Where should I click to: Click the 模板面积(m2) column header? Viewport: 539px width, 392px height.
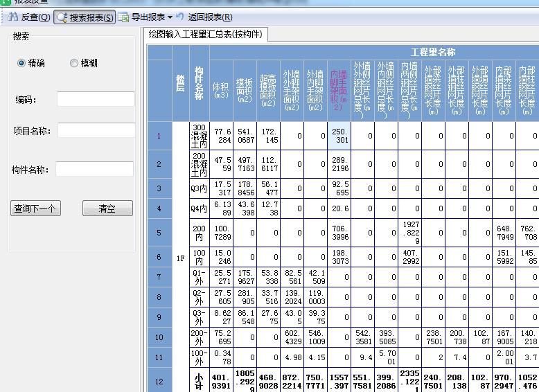point(245,91)
